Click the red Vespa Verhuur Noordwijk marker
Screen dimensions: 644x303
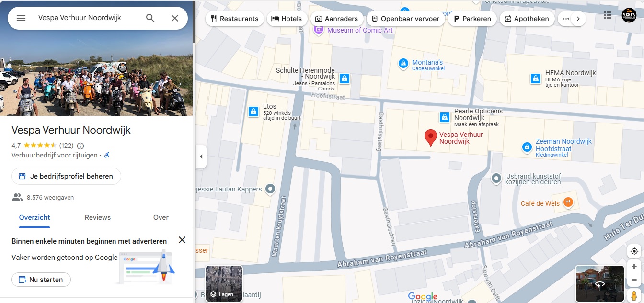point(431,138)
